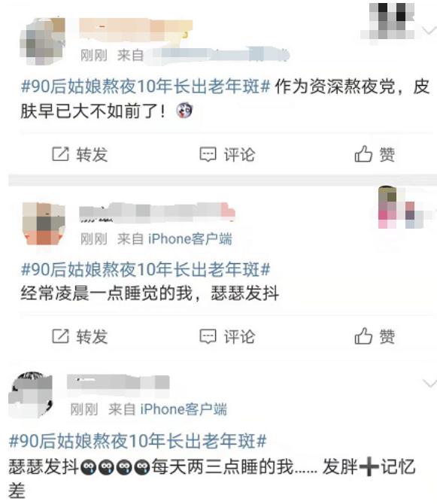
Task: Open the hashtag topic in third post
Action: (138, 441)
